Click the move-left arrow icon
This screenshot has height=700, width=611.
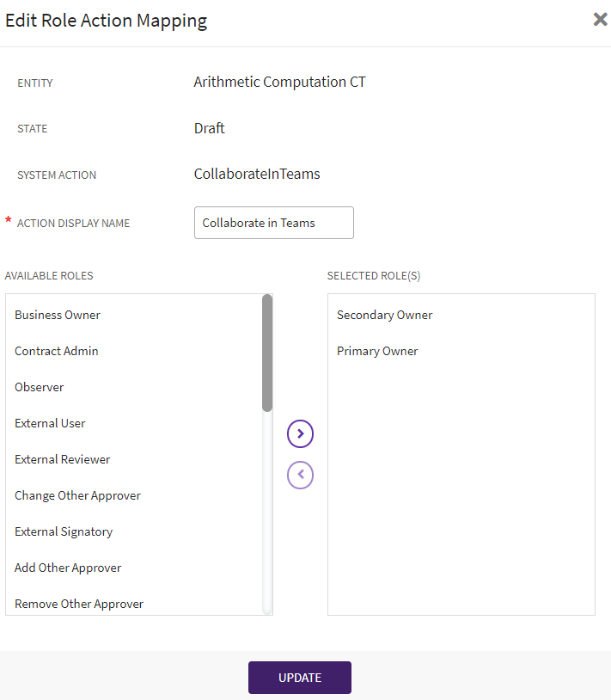[x=300, y=475]
